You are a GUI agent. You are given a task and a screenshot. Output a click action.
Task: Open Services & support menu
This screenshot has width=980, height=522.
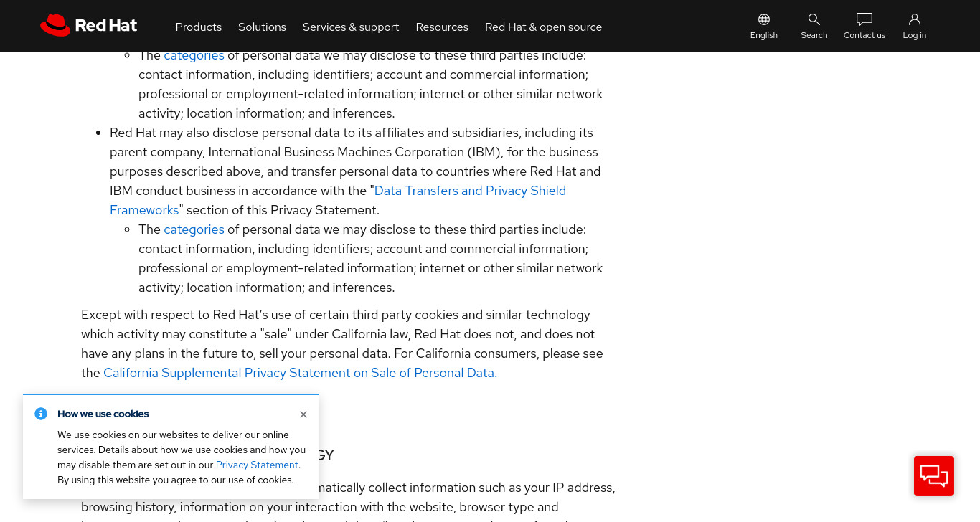tap(351, 27)
